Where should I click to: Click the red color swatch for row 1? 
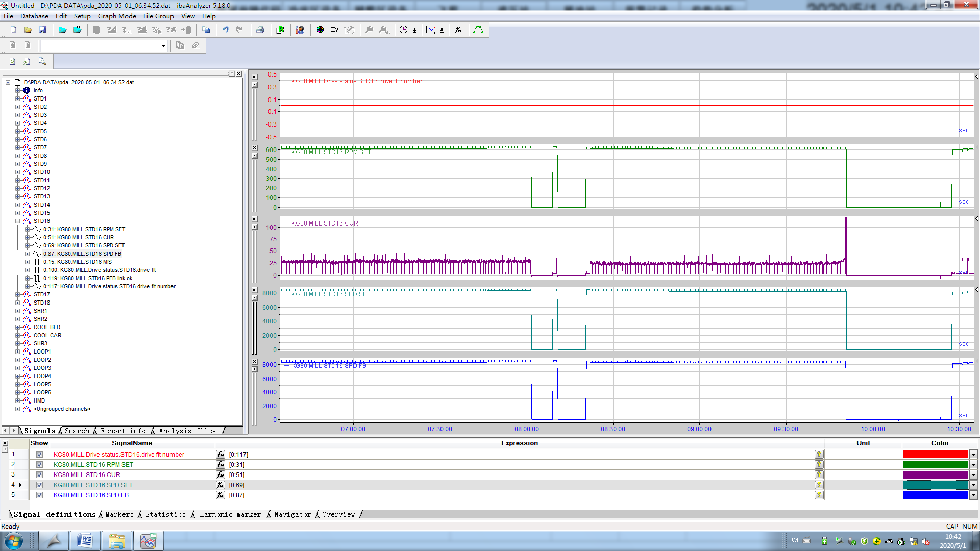pos(935,455)
